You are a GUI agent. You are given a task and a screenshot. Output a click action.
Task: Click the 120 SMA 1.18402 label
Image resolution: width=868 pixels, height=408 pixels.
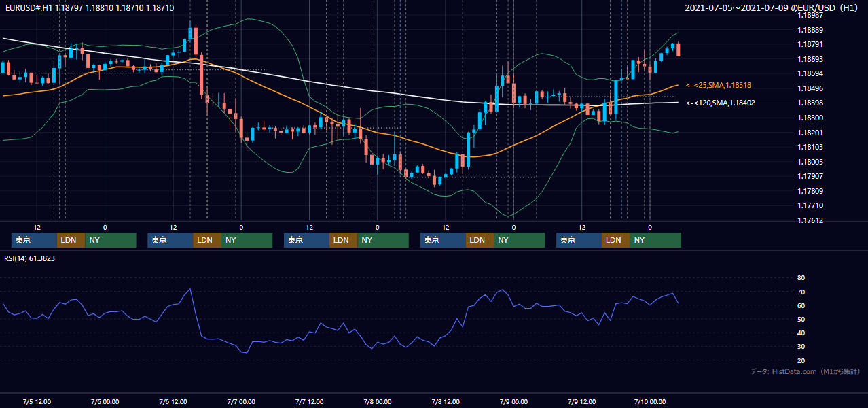(x=721, y=103)
